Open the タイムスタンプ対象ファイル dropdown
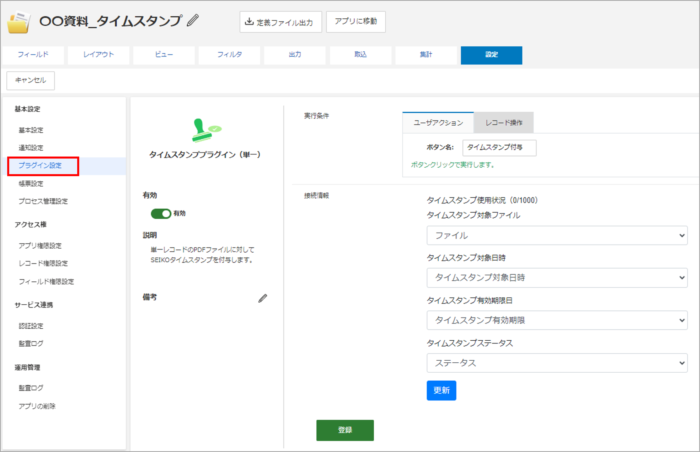Image resolution: width=700 pixels, height=452 pixels. 557,235
